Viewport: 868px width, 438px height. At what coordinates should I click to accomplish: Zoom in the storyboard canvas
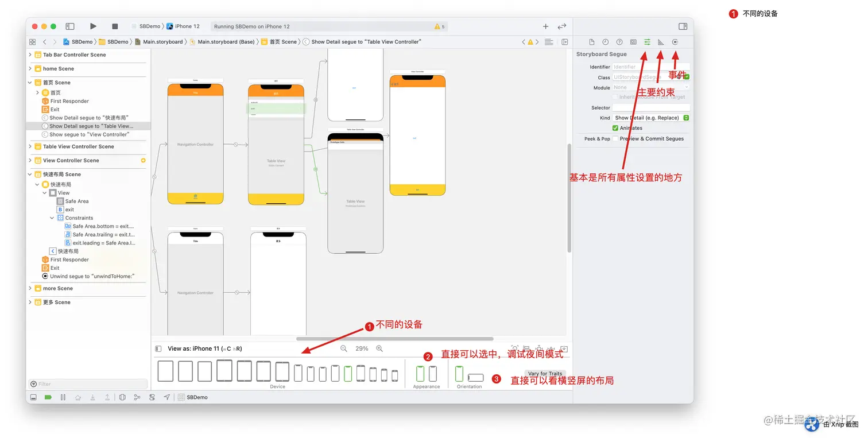click(x=379, y=348)
